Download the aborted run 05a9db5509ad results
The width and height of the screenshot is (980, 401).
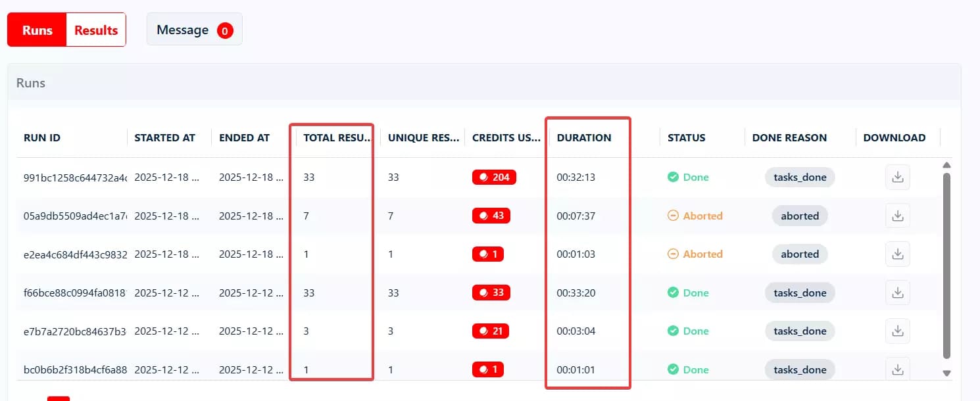coord(897,216)
